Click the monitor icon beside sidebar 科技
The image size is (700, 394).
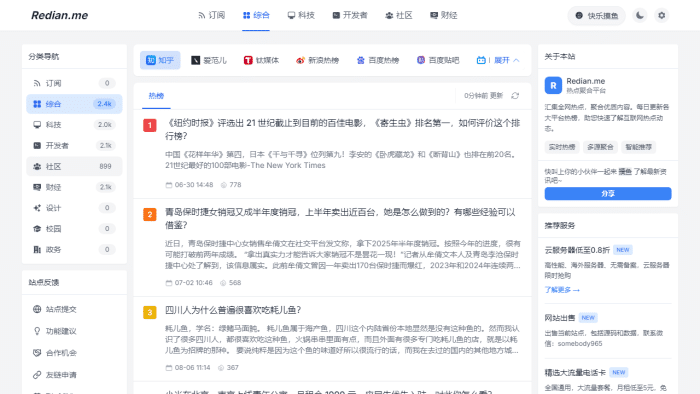37,124
